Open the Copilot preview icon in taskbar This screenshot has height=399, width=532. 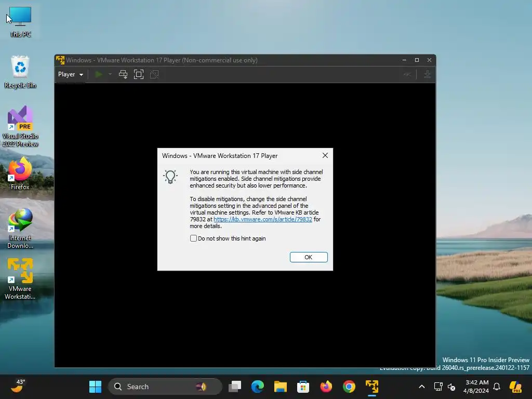point(515,387)
